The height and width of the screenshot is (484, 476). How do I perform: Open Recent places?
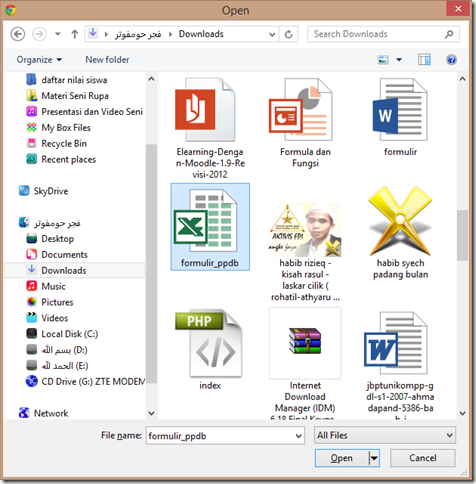point(61,160)
